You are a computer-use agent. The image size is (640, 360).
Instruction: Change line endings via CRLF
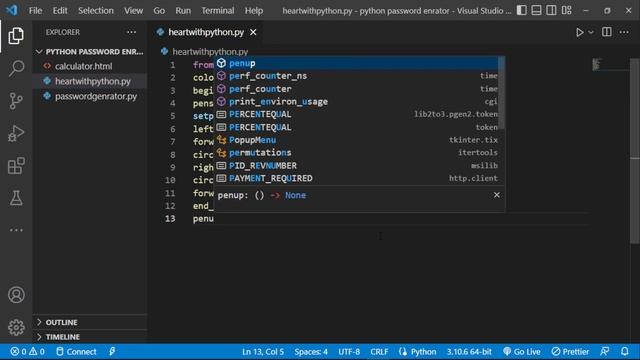pos(379,352)
